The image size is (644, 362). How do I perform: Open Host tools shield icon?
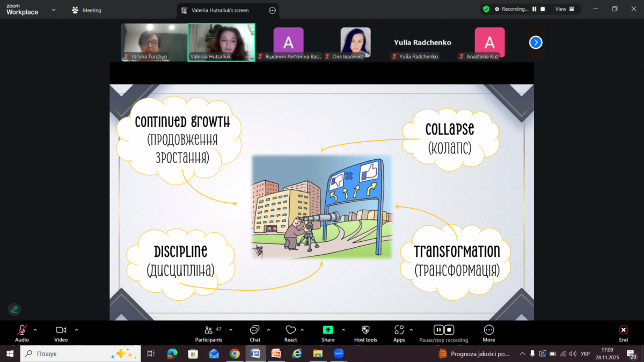click(365, 330)
